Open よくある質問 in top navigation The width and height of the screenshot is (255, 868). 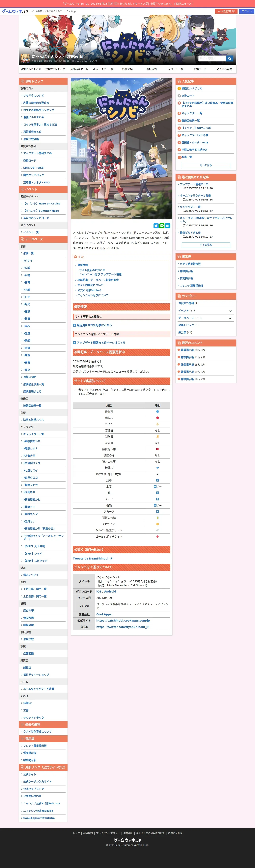click(x=224, y=69)
